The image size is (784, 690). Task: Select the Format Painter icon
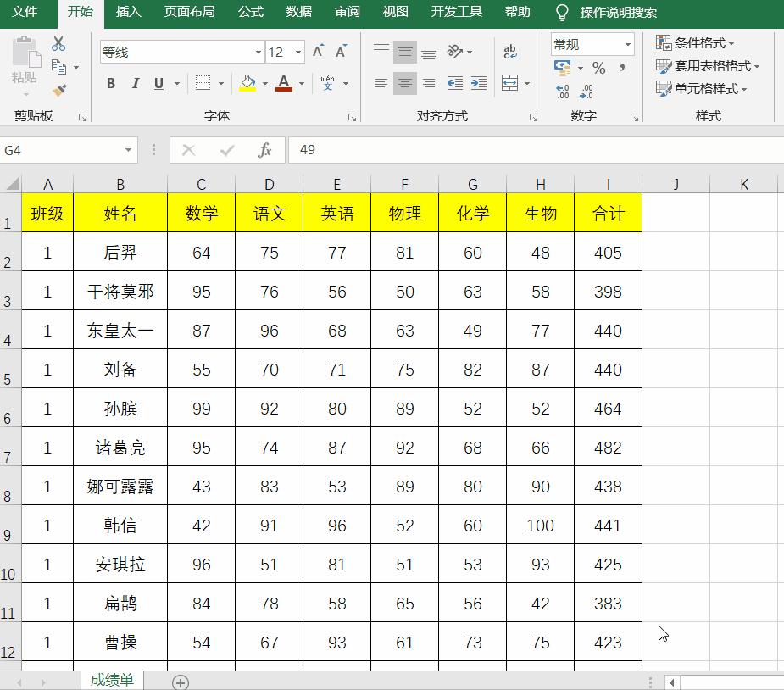point(58,89)
